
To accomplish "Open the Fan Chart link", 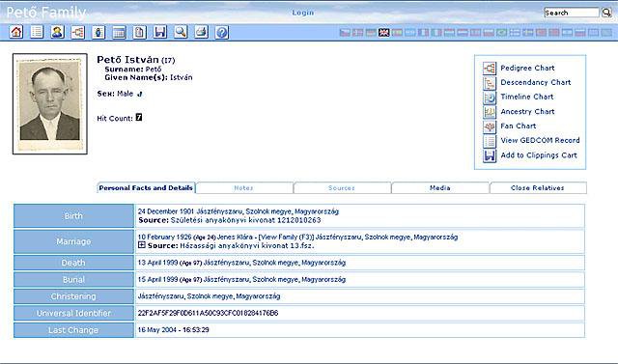I will (519, 126).
